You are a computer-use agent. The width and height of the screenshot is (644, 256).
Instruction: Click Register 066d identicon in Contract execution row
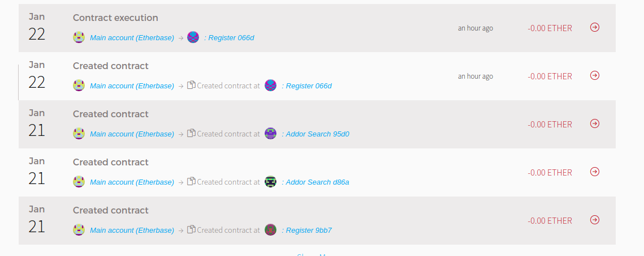193,37
